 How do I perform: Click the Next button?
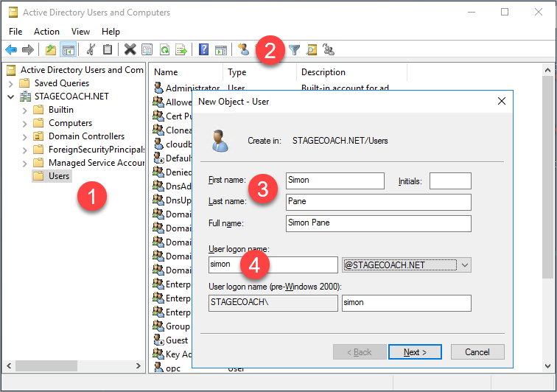[x=415, y=352]
